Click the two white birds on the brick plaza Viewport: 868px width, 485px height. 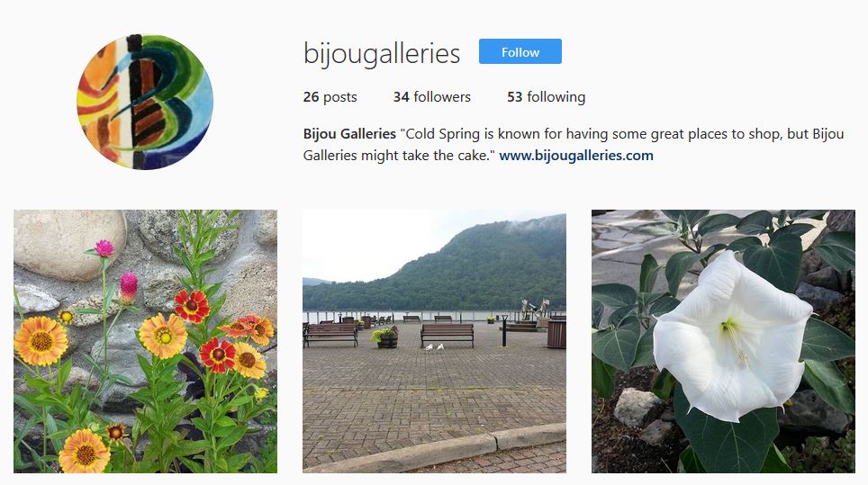[x=433, y=347]
